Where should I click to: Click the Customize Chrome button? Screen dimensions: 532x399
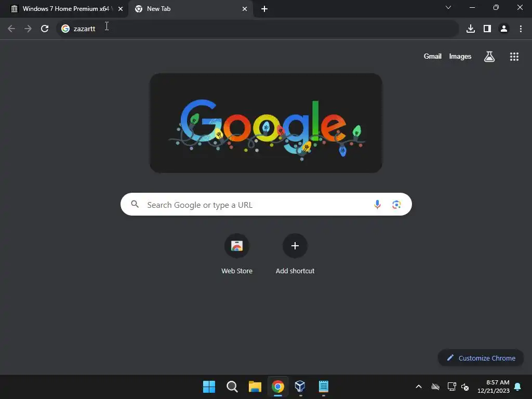(x=481, y=358)
